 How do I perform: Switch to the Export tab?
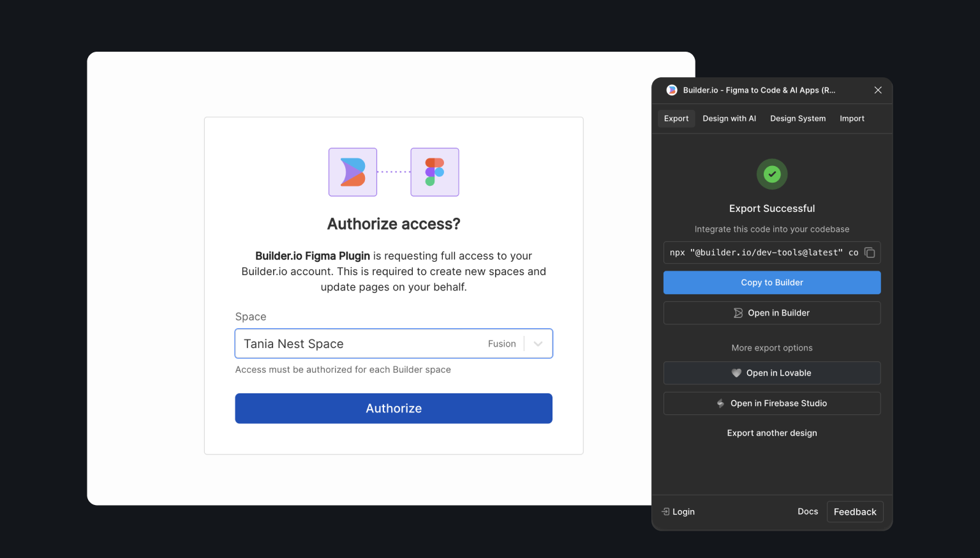point(676,119)
